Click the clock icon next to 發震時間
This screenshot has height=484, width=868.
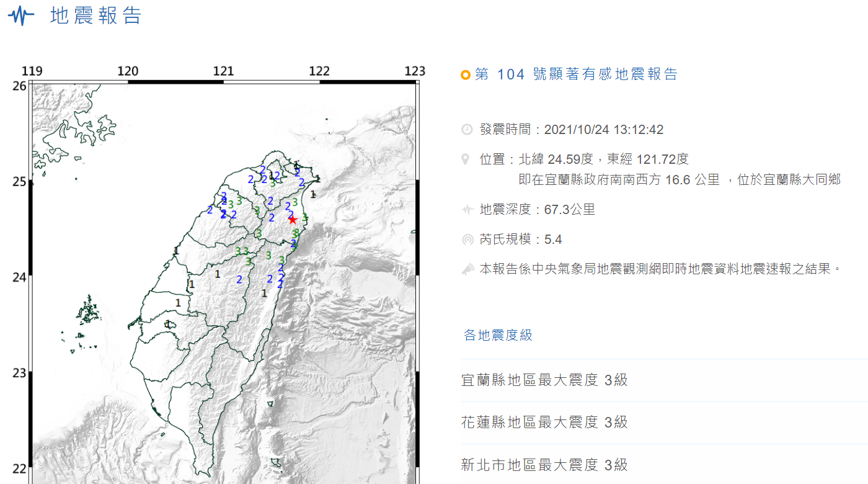tap(467, 130)
